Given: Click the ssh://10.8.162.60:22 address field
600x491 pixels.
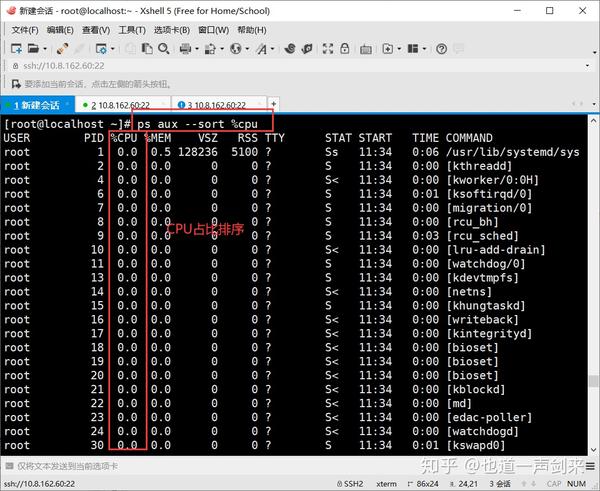Looking at the screenshot, I should [x=298, y=66].
